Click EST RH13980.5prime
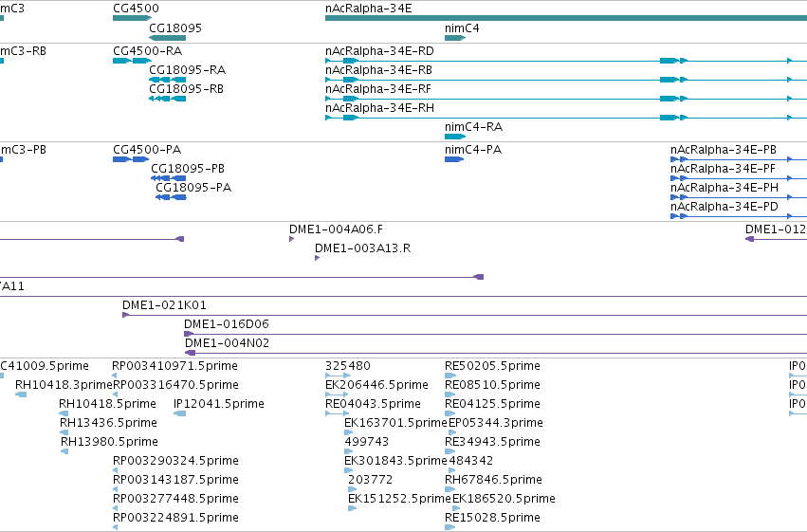 64,451
